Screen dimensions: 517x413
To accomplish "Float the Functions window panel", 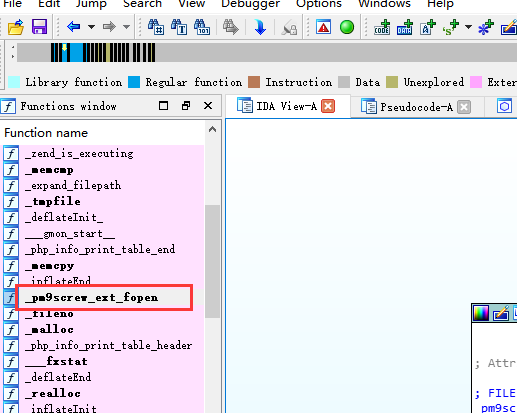I will point(186,106).
